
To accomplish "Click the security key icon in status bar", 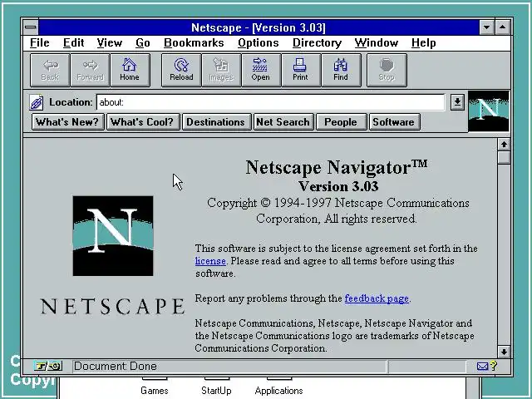I will click(48, 366).
